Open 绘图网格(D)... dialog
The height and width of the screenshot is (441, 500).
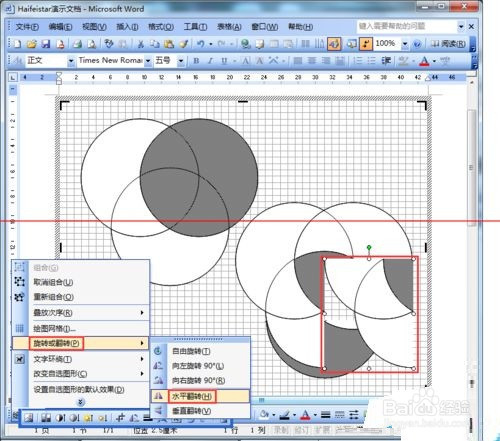point(80,329)
